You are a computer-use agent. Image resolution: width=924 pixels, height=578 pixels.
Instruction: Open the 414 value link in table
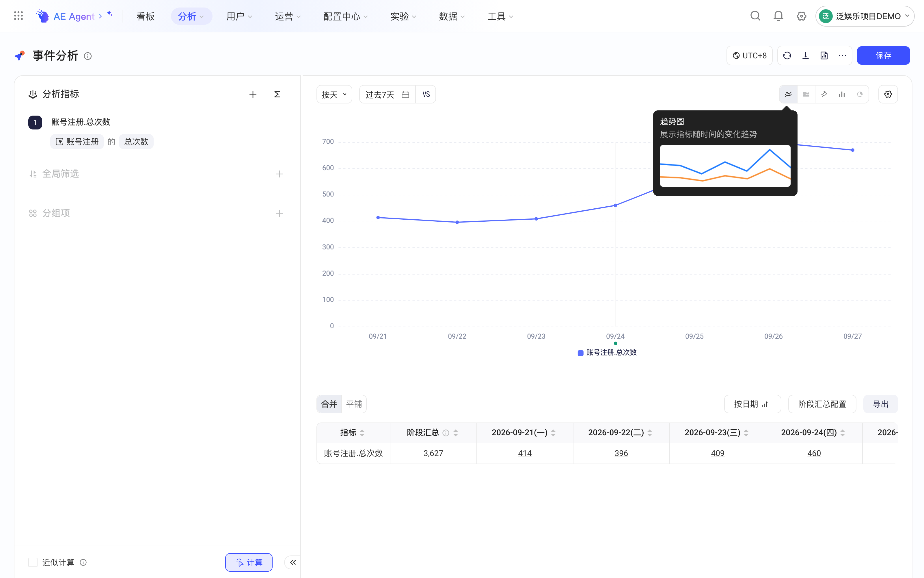coord(525,453)
